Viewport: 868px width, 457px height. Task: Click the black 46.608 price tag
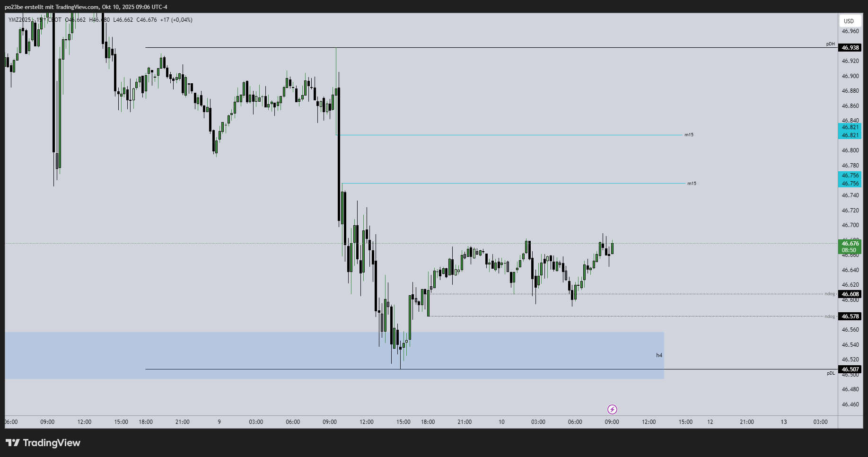point(850,294)
